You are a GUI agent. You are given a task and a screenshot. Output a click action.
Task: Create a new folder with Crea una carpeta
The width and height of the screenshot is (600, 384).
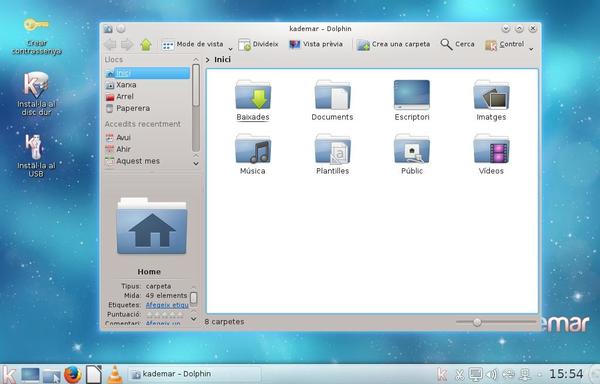(x=393, y=44)
